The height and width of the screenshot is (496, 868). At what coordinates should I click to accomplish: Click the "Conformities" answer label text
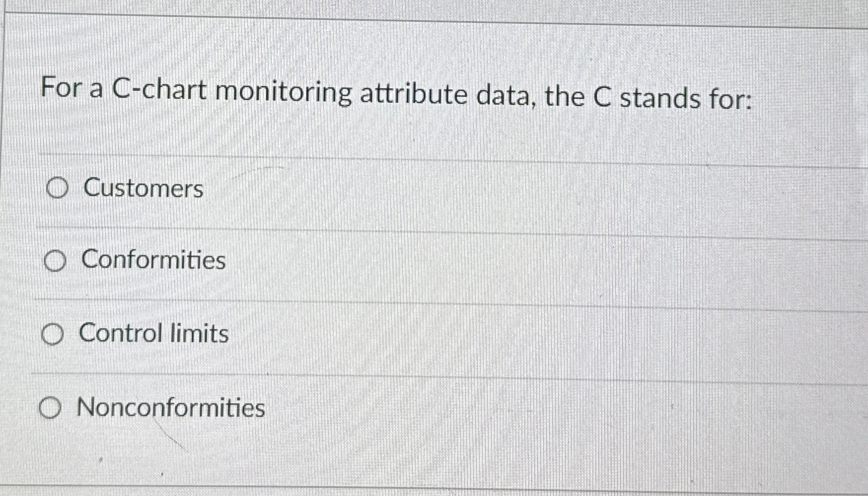tap(153, 260)
